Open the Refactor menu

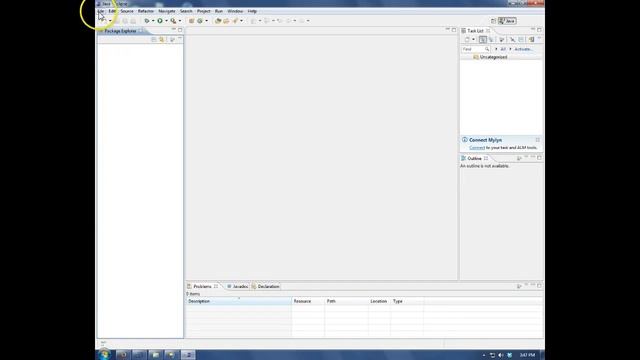click(x=146, y=11)
